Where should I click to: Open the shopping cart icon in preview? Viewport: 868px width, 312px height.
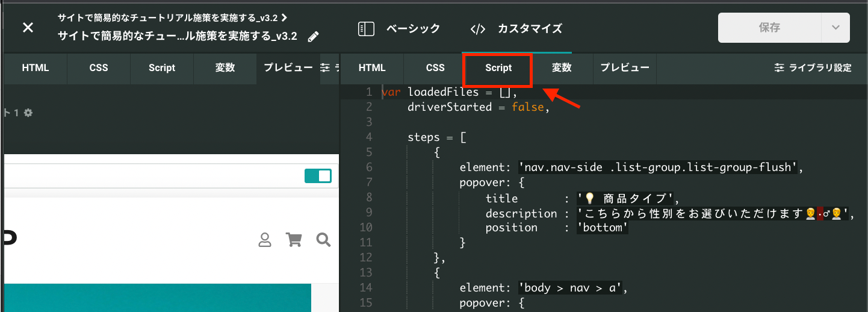point(294,240)
